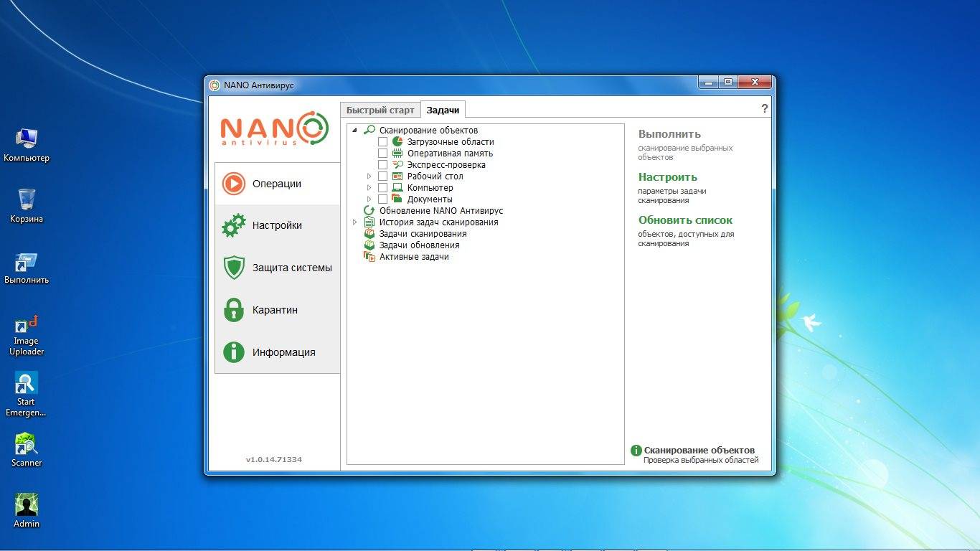Open Компьютер desktop icon
Image resolution: width=980 pixels, height=551 pixels.
pos(27,144)
